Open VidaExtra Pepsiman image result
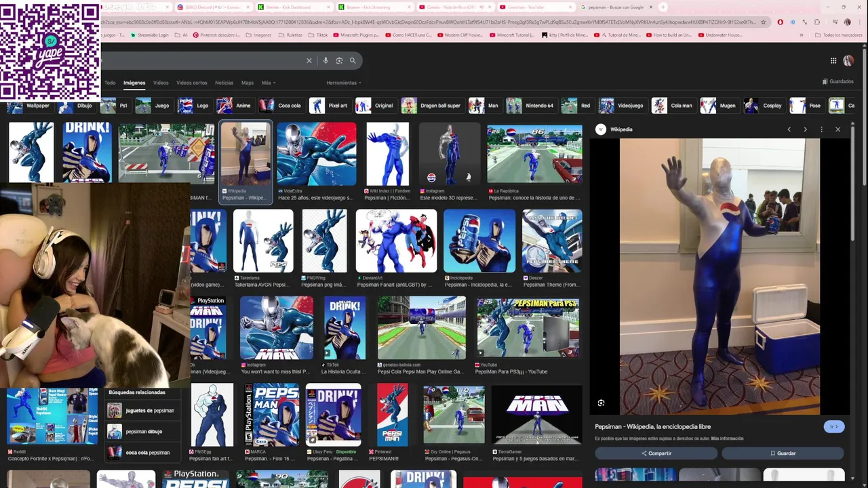868x488 pixels. [316, 154]
